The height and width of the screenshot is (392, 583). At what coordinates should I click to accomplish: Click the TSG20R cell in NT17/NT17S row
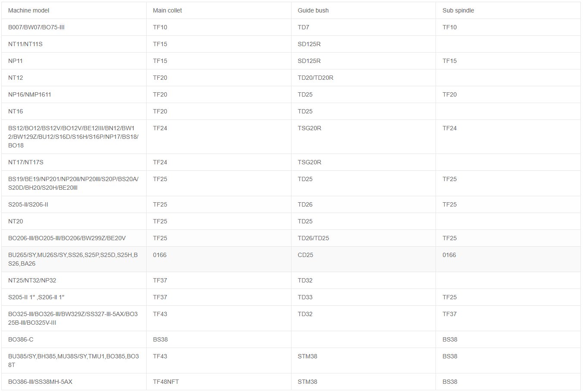pos(364,162)
